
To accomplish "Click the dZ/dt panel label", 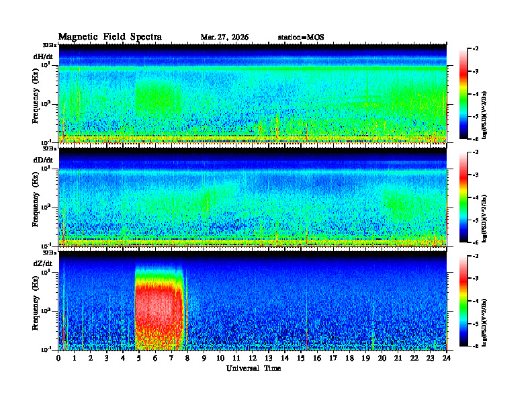I will (43, 263).
